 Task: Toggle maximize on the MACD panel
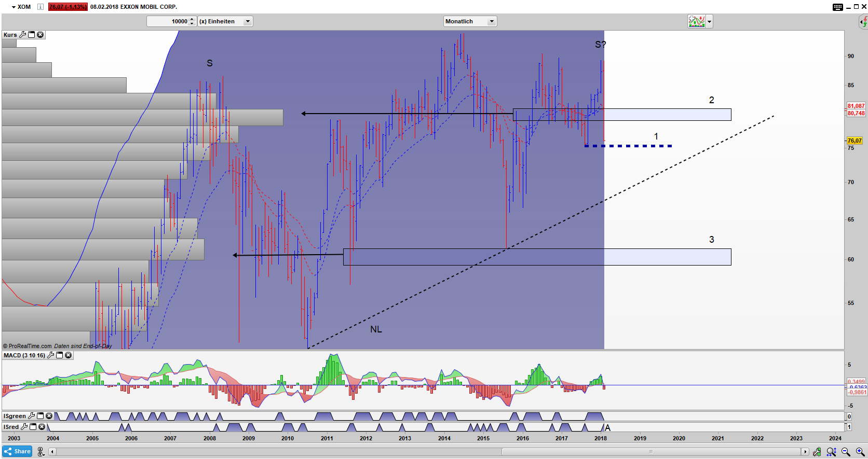[59, 355]
